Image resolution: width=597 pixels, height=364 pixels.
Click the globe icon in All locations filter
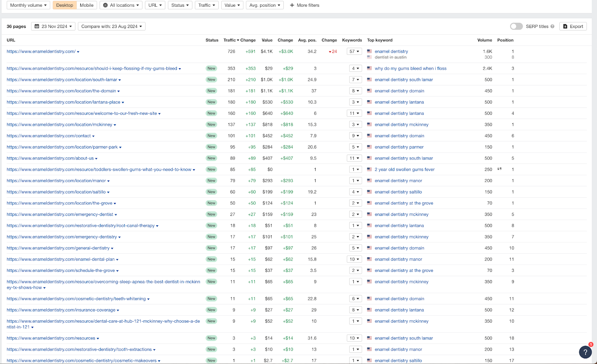click(106, 5)
